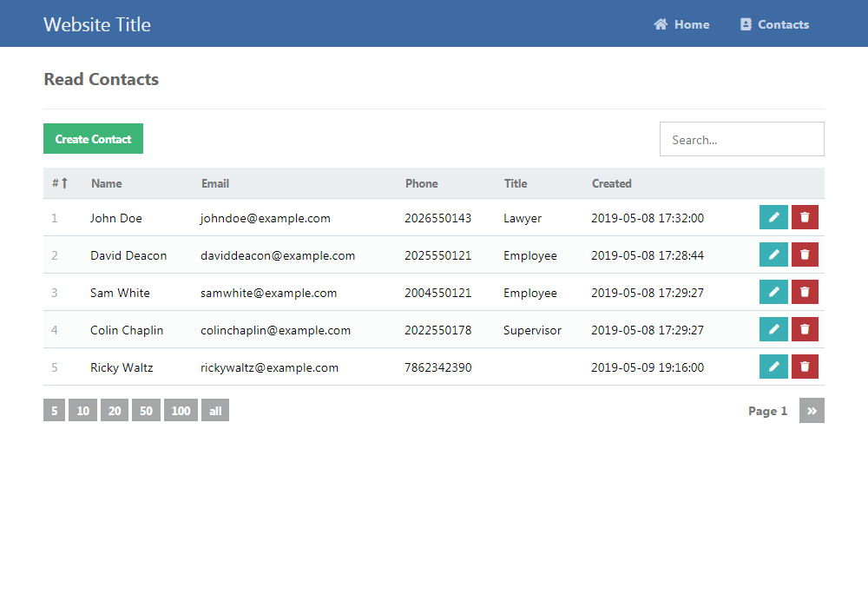
Task: Edit David Deacon's contact with pencil icon
Action: point(773,254)
